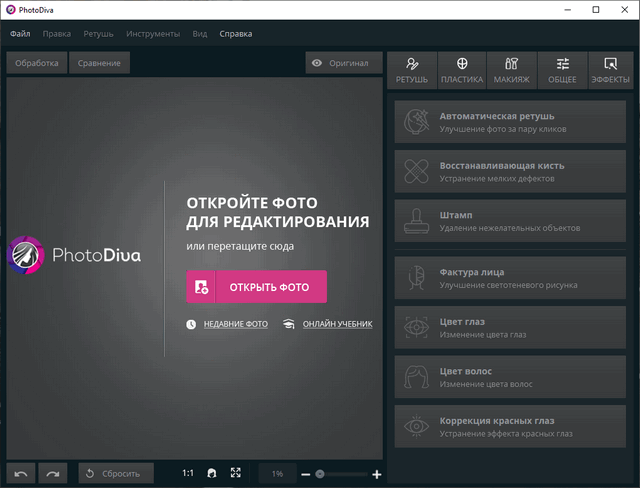Select the Штамп tool
This screenshot has width=640, height=488.
(511, 221)
